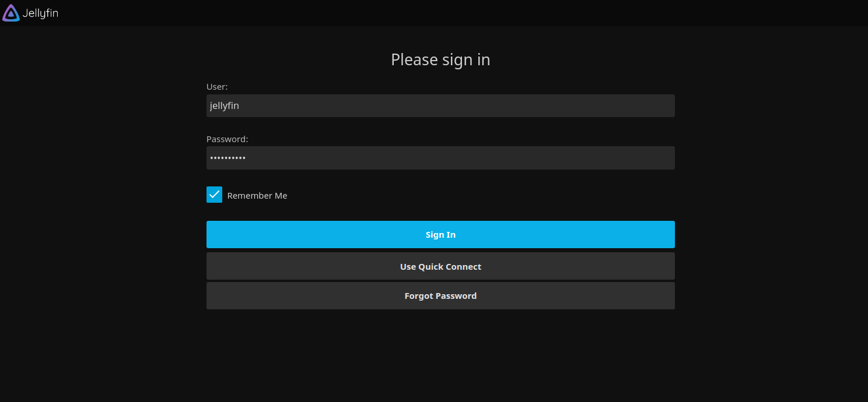Click the "Forgot Password" button text
Viewport: 868px width, 402px height.
pyautogui.click(x=440, y=296)
